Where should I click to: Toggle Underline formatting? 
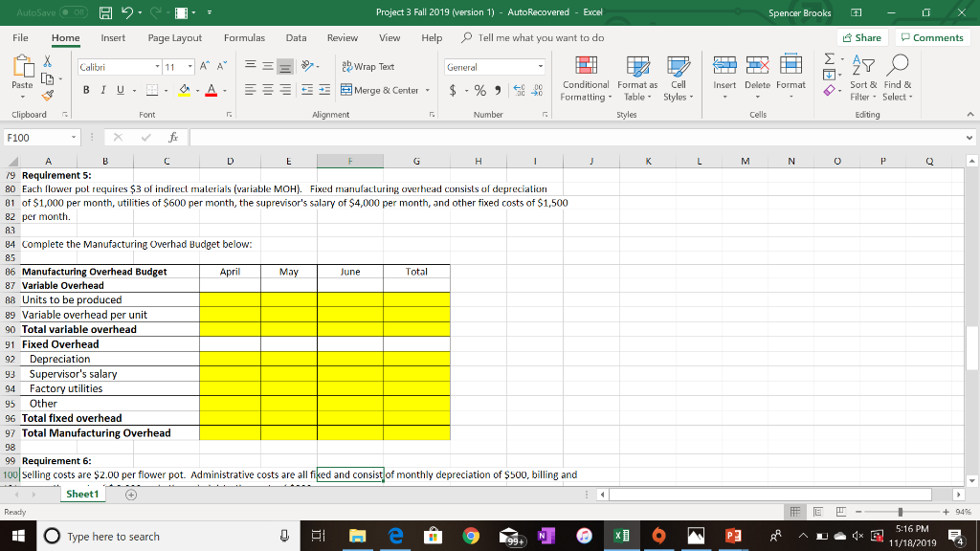(120, 90)
